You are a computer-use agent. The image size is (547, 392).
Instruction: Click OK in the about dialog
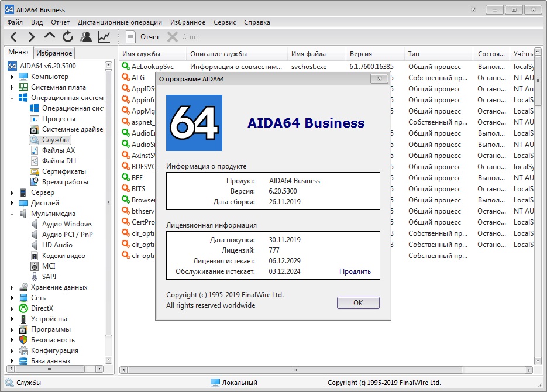358,302
